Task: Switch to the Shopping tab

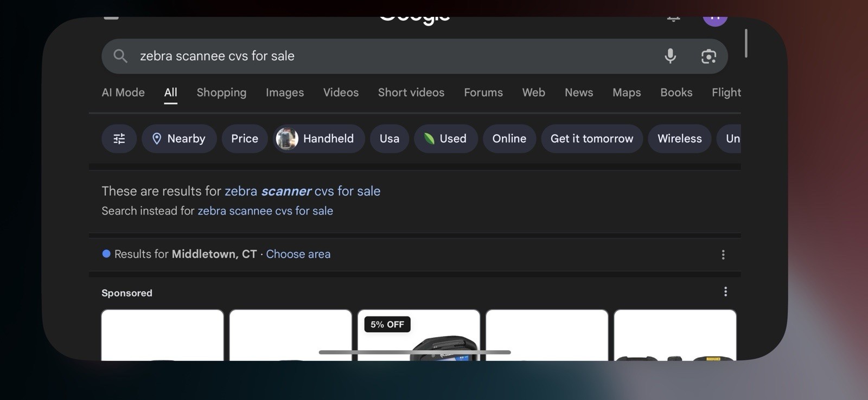Action: (221, 93)
